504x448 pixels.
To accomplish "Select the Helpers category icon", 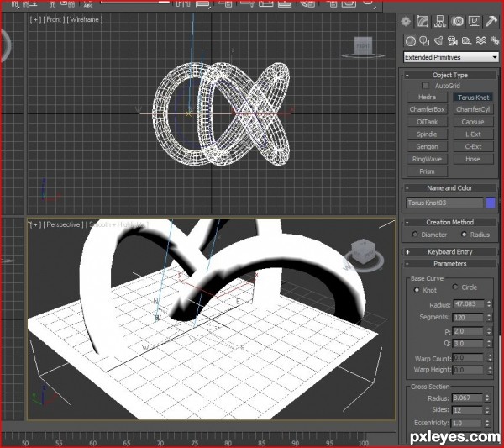I will 466,41.
